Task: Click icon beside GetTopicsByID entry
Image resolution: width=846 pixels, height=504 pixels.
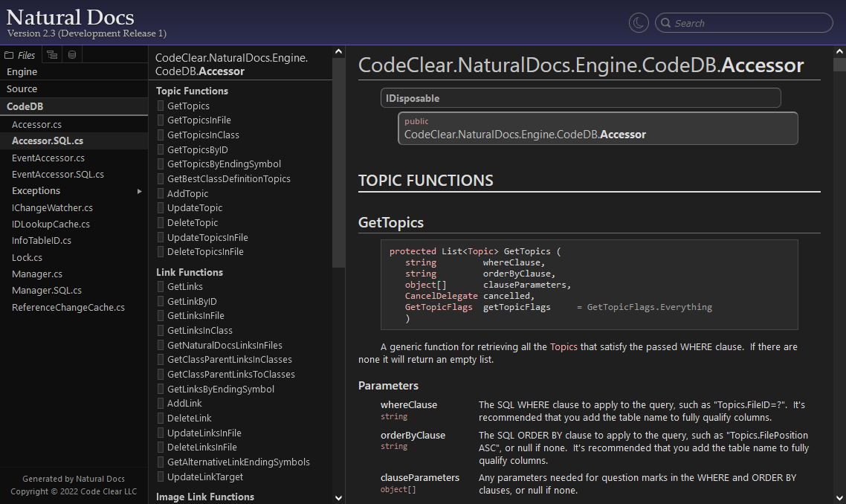Action: 161,149
